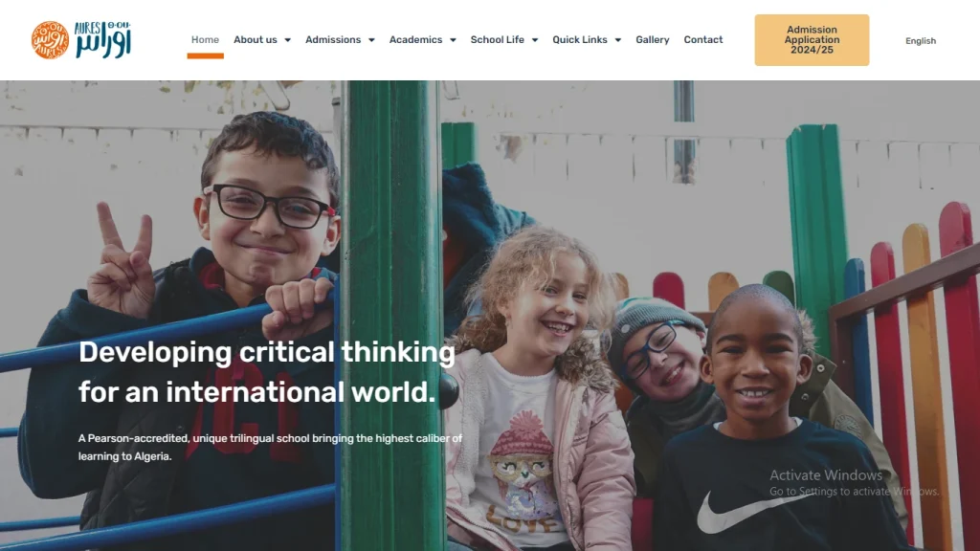Viewport: 980px width, 551px height.
Task: Click the Pearson-accredited description text
Action: coord(270,448)
